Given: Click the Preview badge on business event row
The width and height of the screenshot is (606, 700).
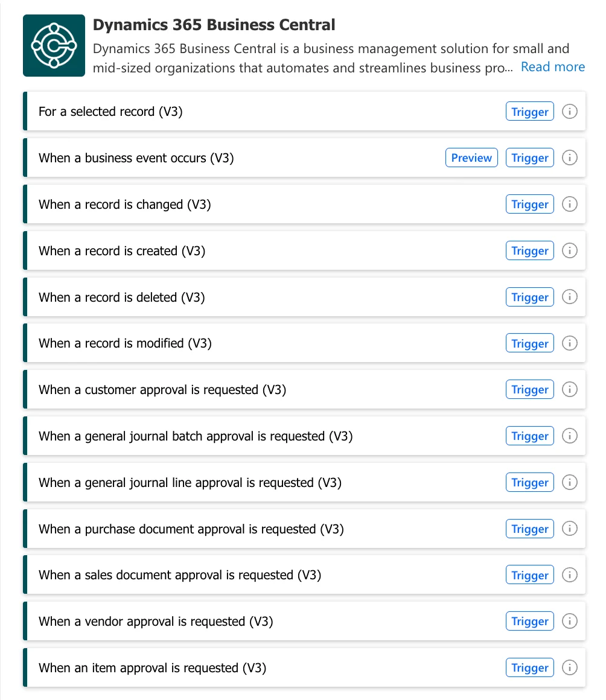Looking at the screenshot, I should click(x=471, y=157).
